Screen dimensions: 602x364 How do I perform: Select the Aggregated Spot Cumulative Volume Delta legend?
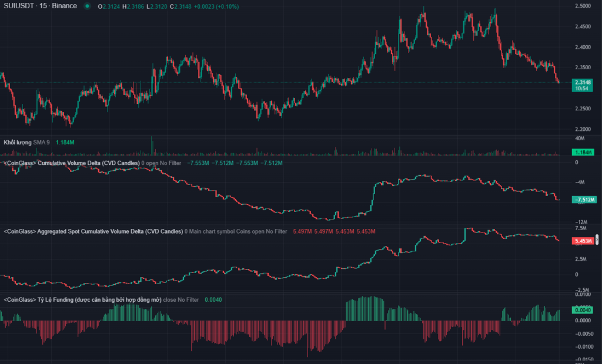tap(93, 231)
